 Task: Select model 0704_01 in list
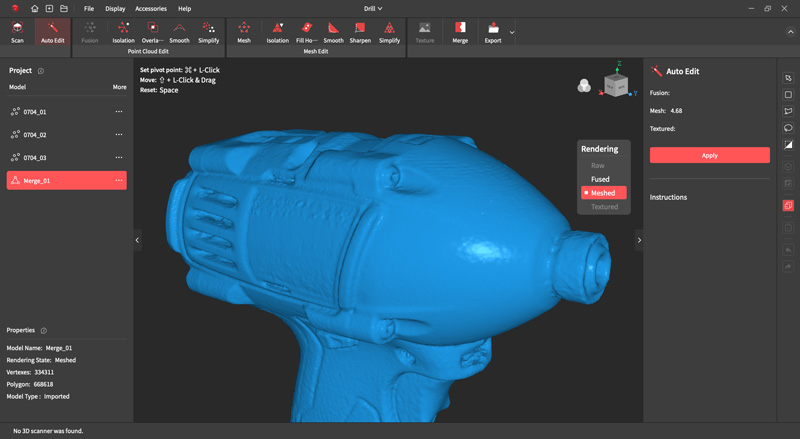tap(66, 111)
